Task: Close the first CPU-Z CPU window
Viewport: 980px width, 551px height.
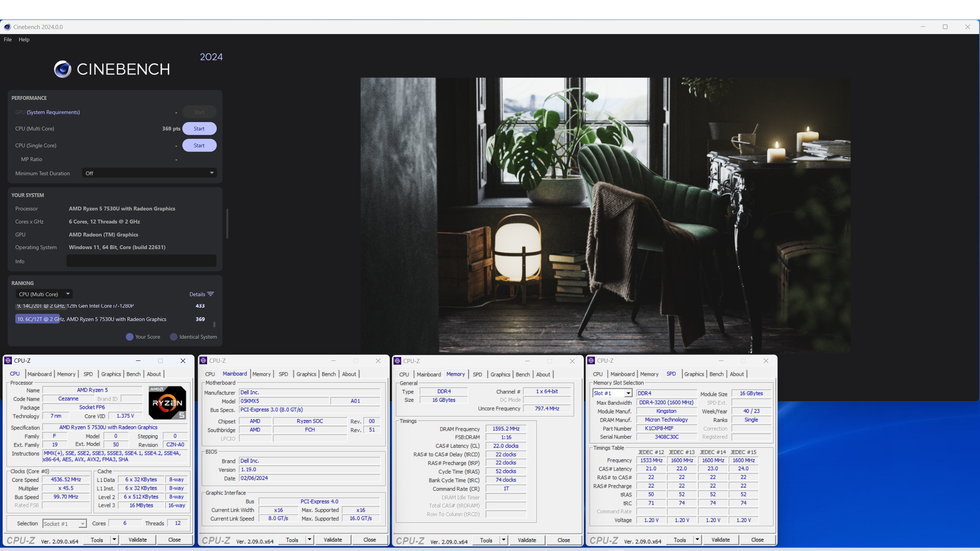Action: 183,361
